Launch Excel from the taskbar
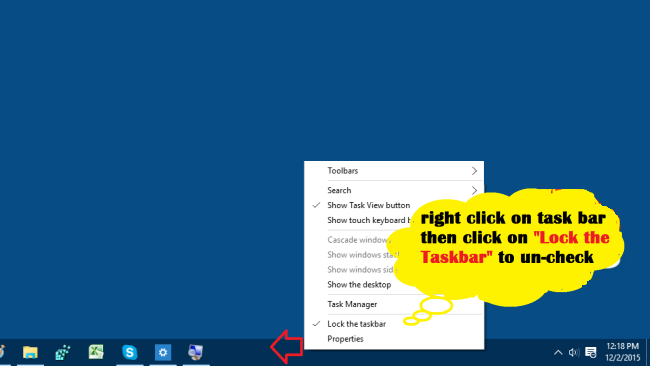Viewport: 650px width, 366px height. click(x=96, y=352)
